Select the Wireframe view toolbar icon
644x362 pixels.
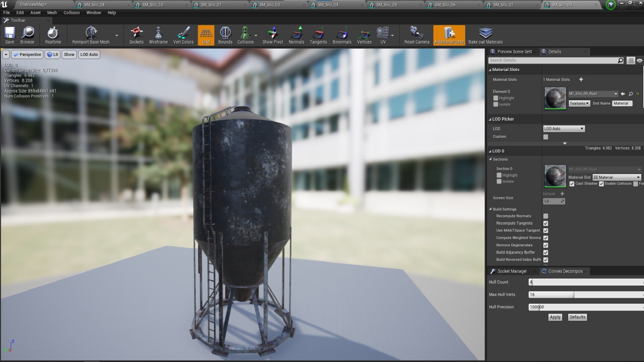(158, 35)
